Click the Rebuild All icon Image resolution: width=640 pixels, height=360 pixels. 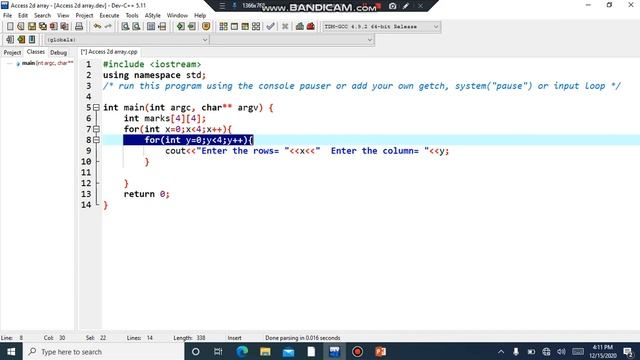pyautogui.click(x=256, y=27)
